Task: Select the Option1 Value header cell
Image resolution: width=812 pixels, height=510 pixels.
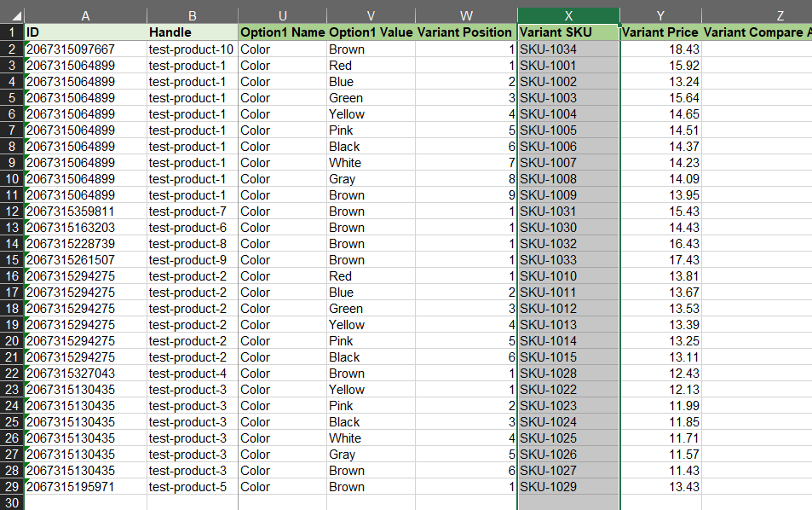Action: (371, 32)
